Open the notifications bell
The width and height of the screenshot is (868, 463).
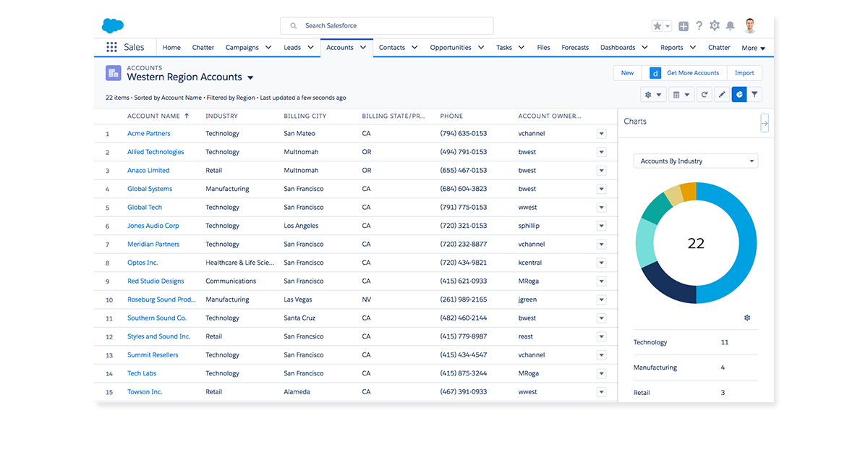pos(731,26)
